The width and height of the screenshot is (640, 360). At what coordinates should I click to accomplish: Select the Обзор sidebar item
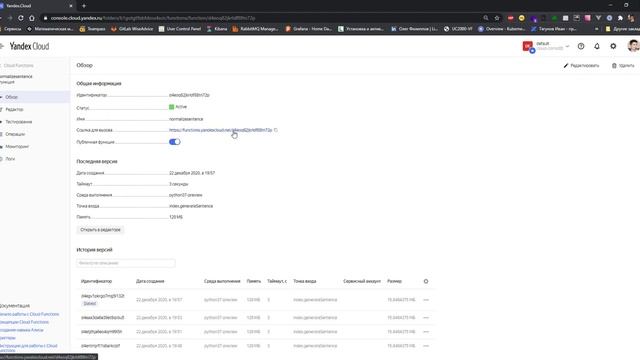coord(35,97)
